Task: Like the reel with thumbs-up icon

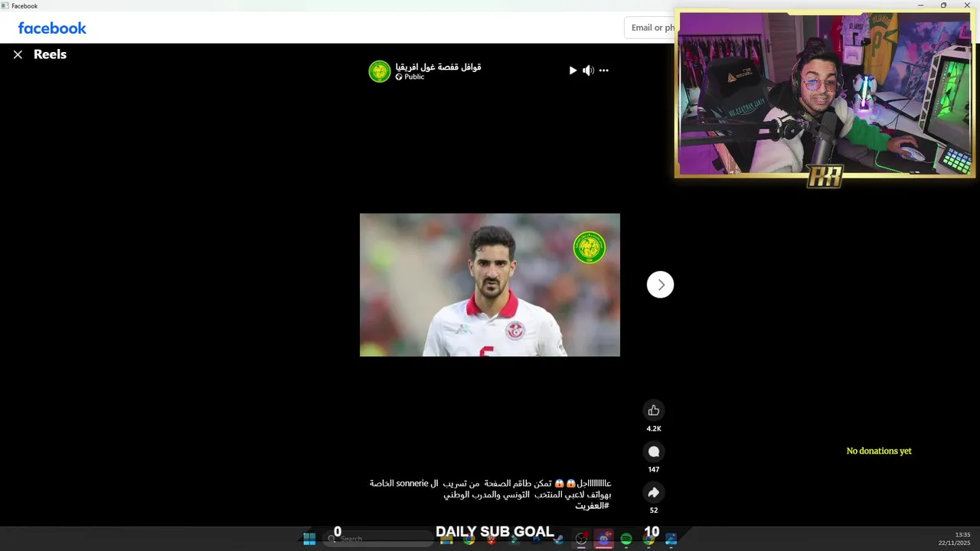Action: pos(654,410)
